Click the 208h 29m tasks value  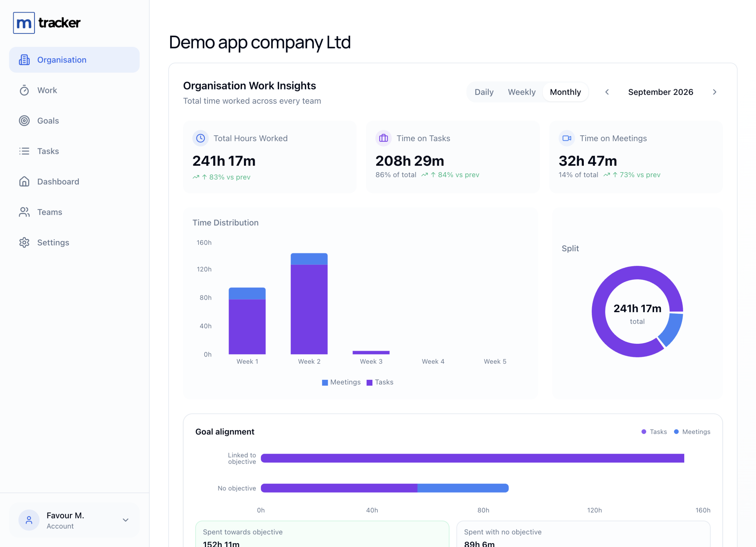pos(410,161)
